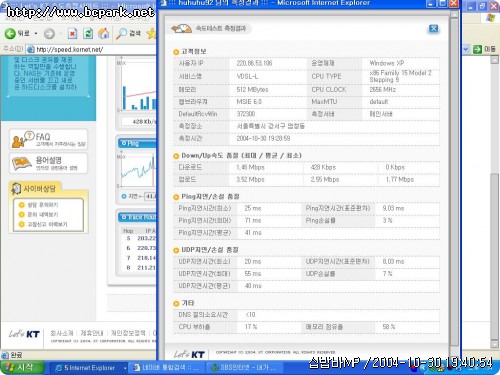Select the Trace Route tab in background page
The width and height of the screenshot is (500, 375).
137,217
